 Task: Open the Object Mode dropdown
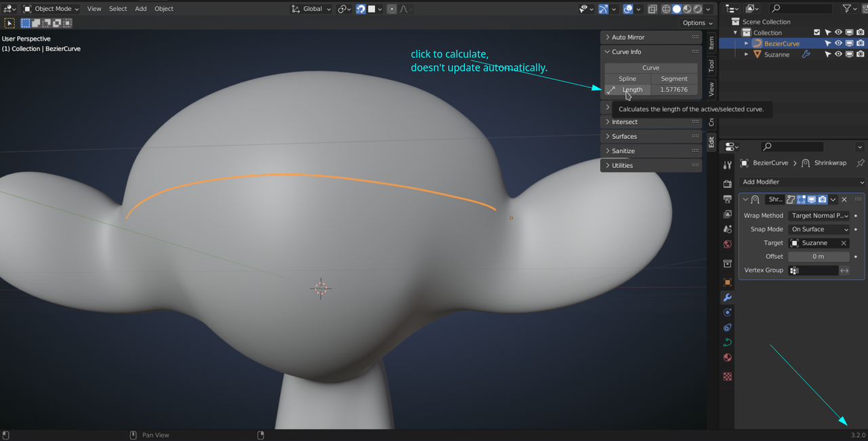[51, 9]
